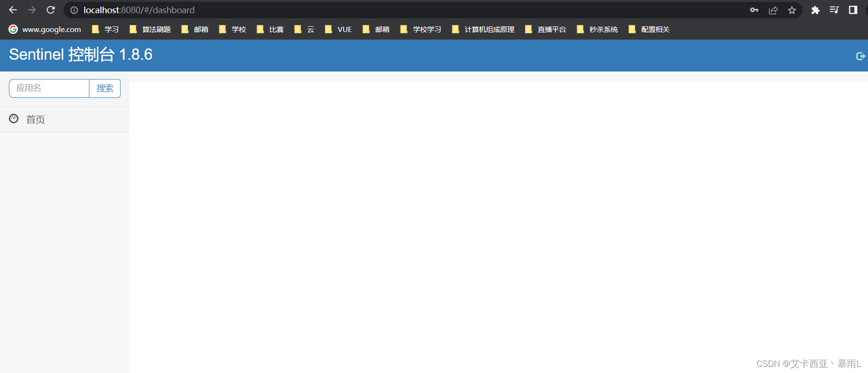The width and height of the screenshot is (868, 373).
Task: Reload the page with the refresh icon
Action: [x=51, y=10]
